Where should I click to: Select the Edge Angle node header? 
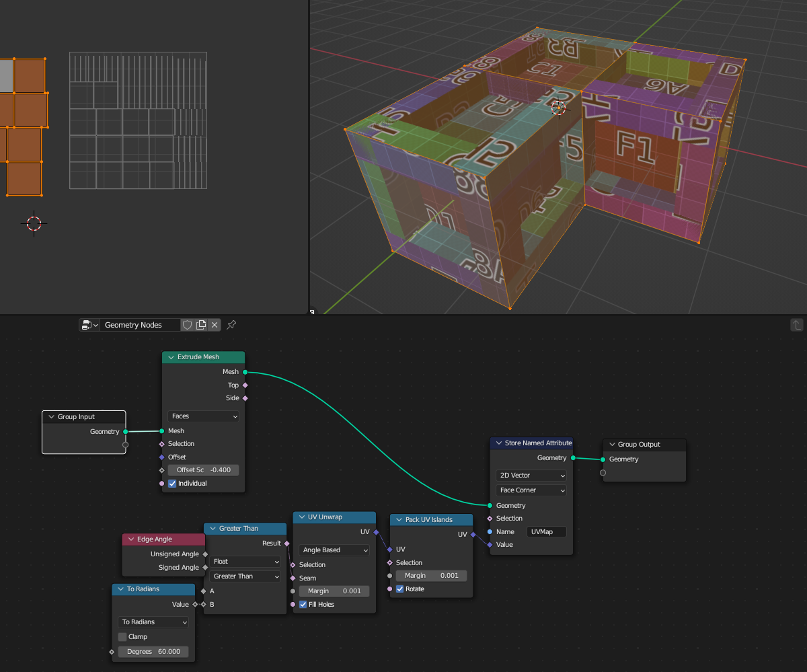164,539
